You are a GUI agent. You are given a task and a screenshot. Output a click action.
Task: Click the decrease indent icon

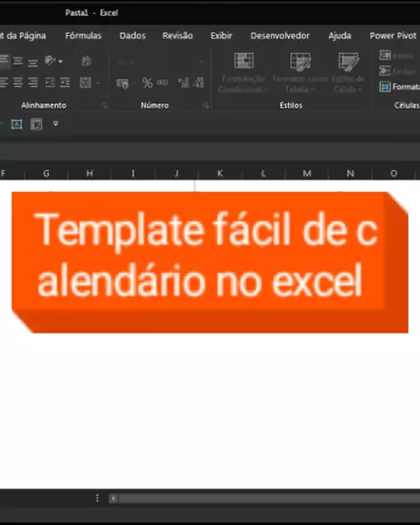pos(50,82)
